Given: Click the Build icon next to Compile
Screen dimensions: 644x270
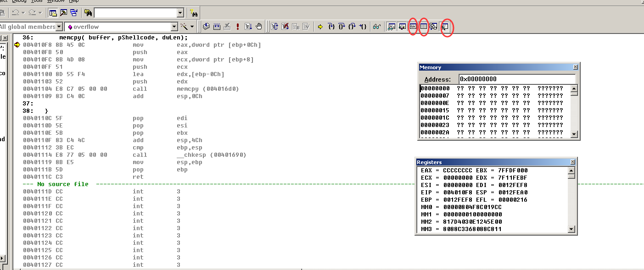Looking at the screenshot, I should click(217, 27).
